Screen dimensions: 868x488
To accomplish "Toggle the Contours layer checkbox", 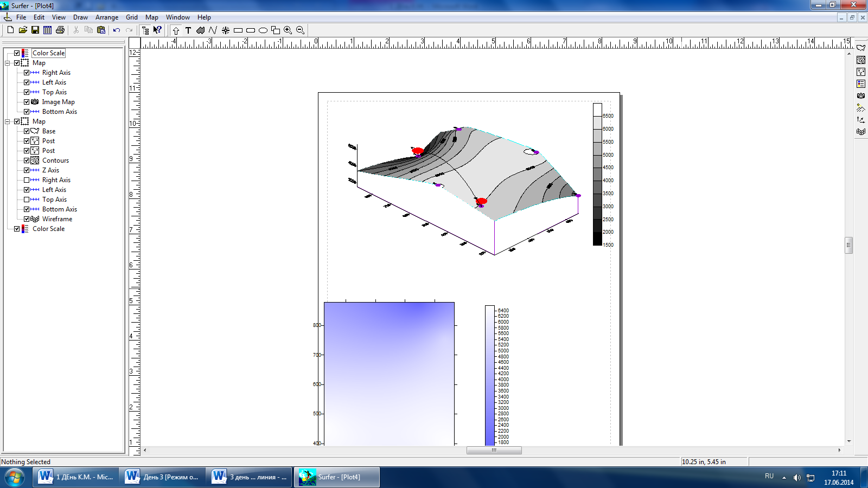I will [x=27, y=160].
